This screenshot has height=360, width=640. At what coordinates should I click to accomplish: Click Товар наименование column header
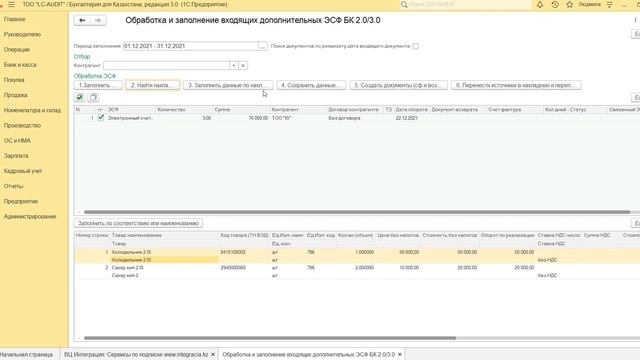[164, 236]
